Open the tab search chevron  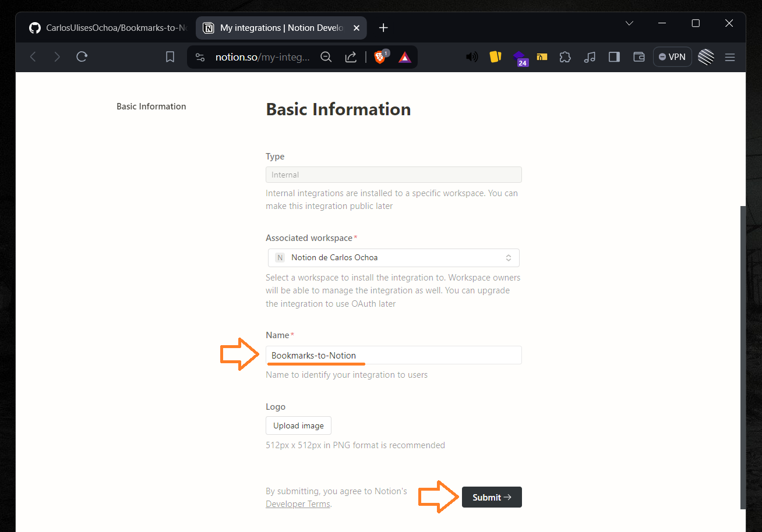(629, 23)
